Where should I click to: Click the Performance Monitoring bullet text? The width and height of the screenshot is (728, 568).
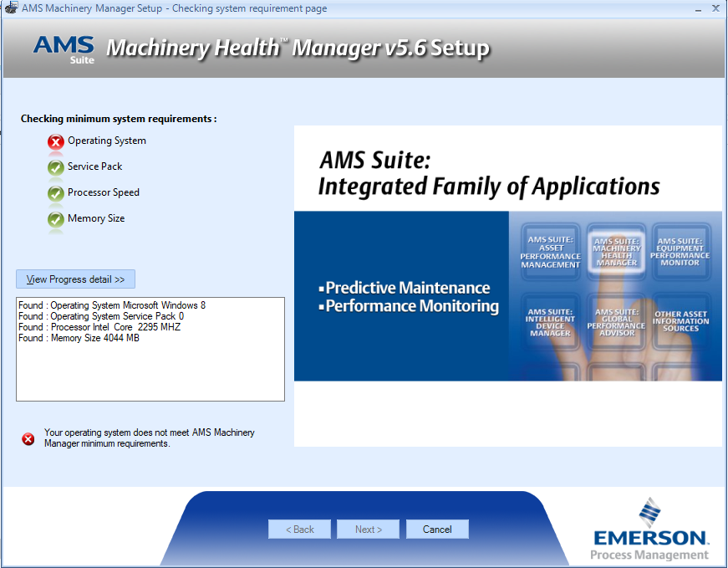(412, 306)
